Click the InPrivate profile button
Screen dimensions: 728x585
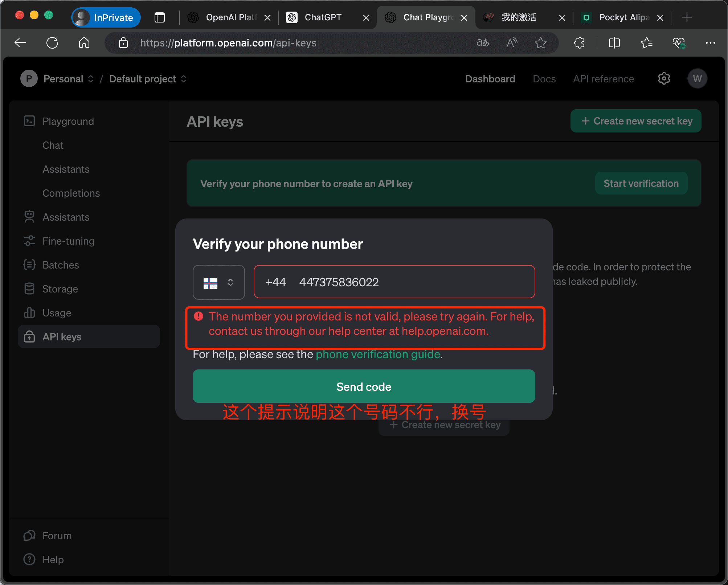(106, 17)
